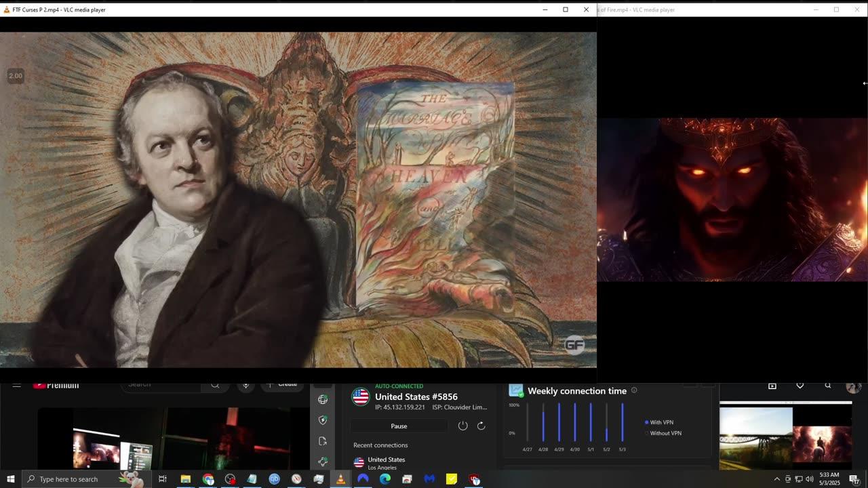Screen dimensions: 868x488
Task: Open File Explorer from taskbar
Action: click(x=185, y=479)
